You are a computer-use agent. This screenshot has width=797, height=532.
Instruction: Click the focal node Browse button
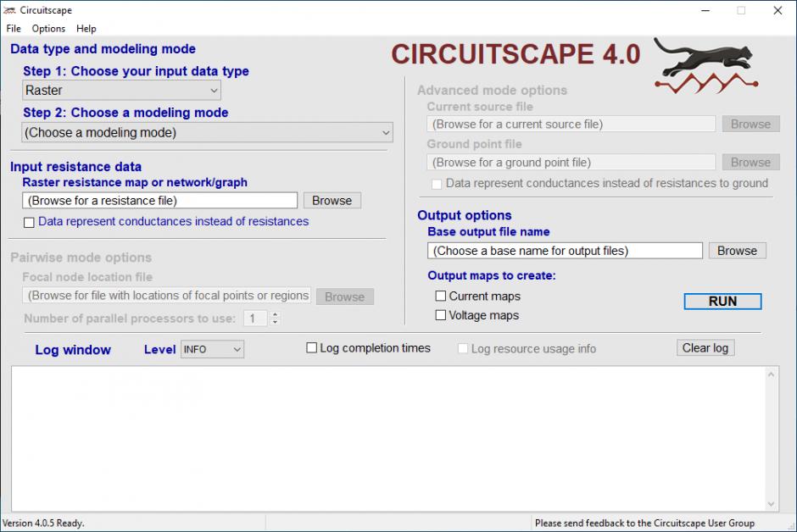(344, 296)
